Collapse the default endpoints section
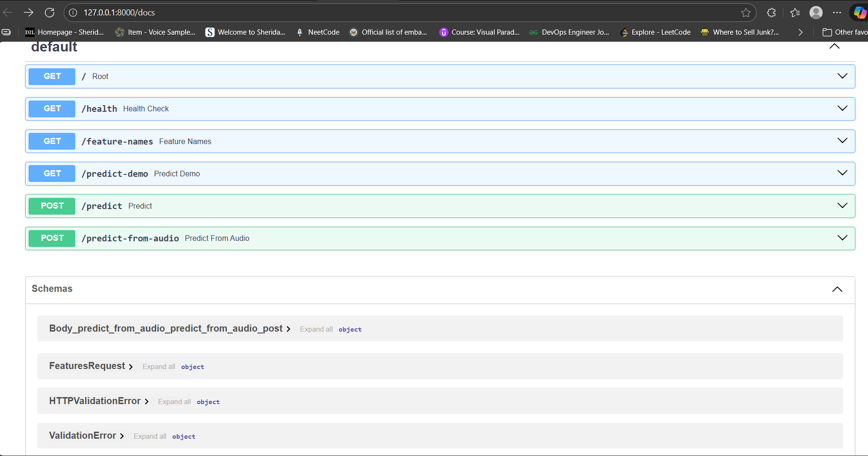The width and height of the screenshot is (868, 456). point(834,46)
